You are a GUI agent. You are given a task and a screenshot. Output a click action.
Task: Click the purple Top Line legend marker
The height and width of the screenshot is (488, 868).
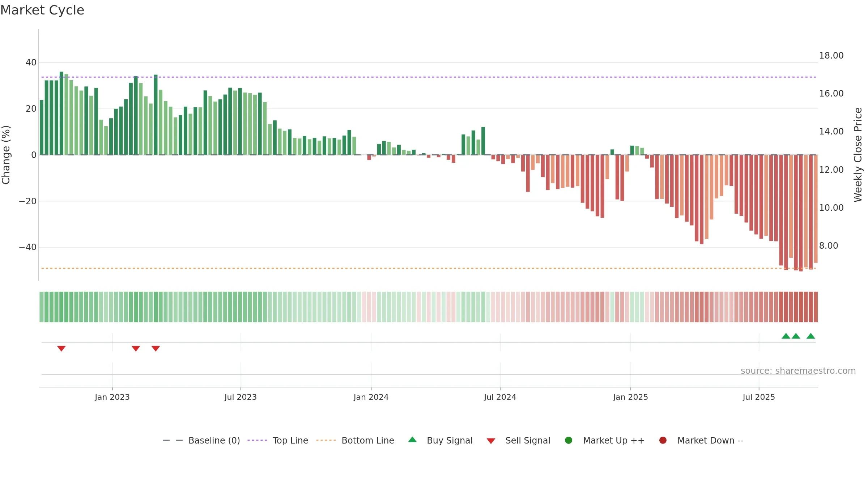257,440
